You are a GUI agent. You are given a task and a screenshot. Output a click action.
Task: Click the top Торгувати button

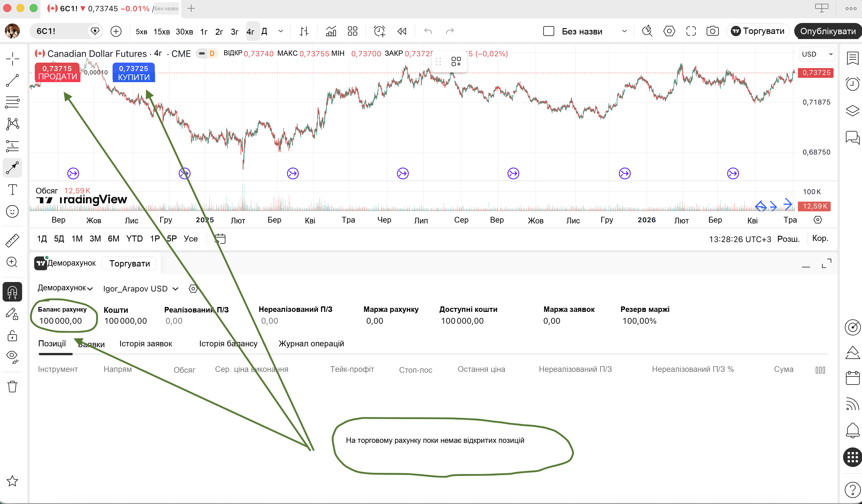point(758,31)
